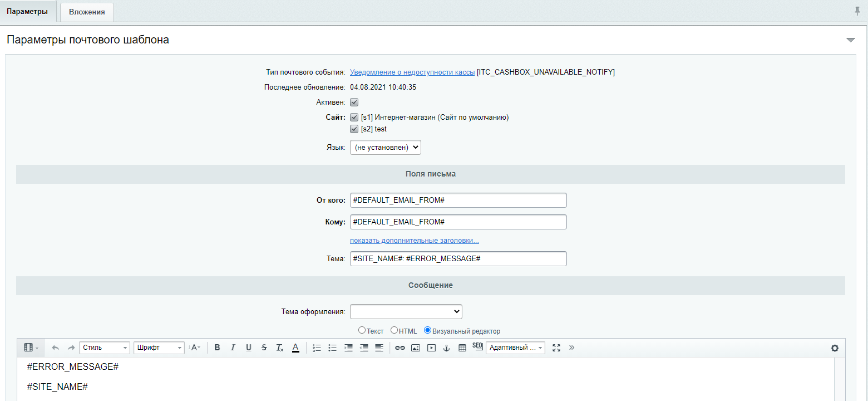Open editor settings with the gear icon
The image size is (868, 401).
[x=834, y=348]
